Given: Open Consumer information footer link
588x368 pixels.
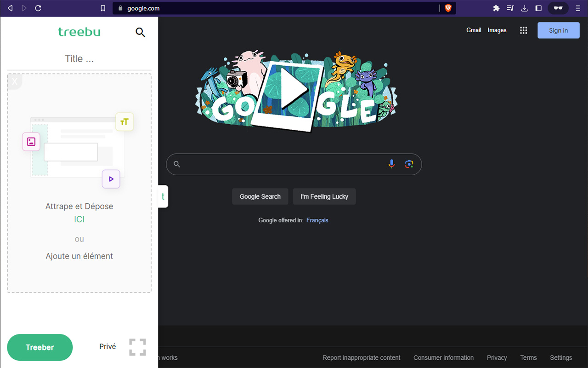Looking at the screenshot, I should click(x=443, y=358).
